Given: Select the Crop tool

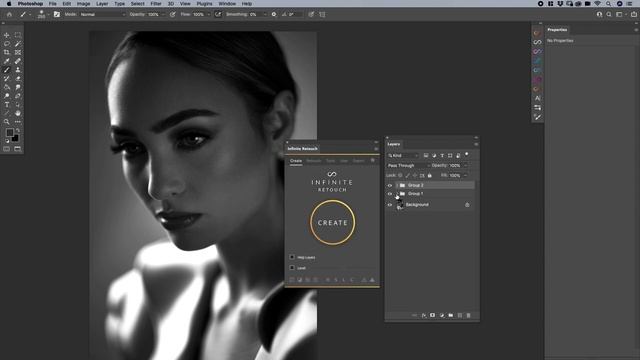Looking at the screenshot, I should tap(7, 52).
